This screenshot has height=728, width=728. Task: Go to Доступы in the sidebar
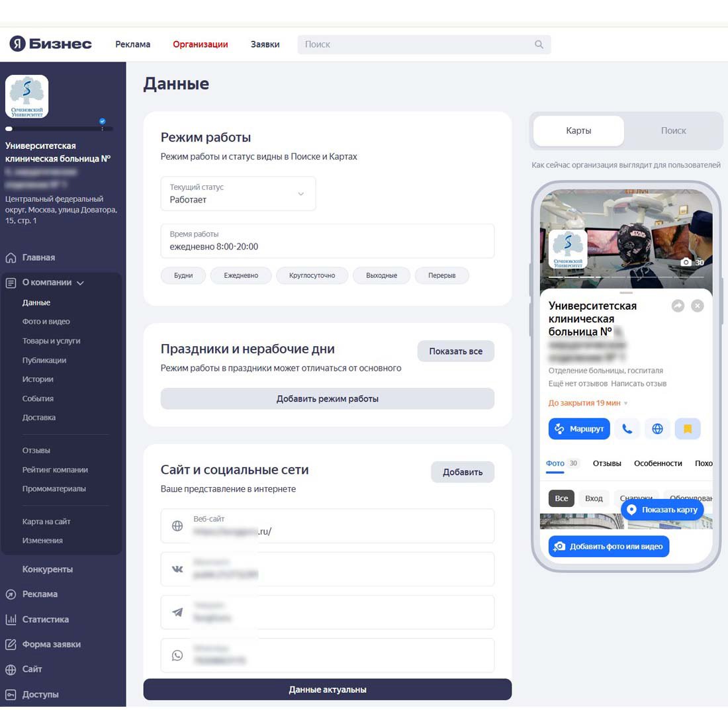pos(40,694)
